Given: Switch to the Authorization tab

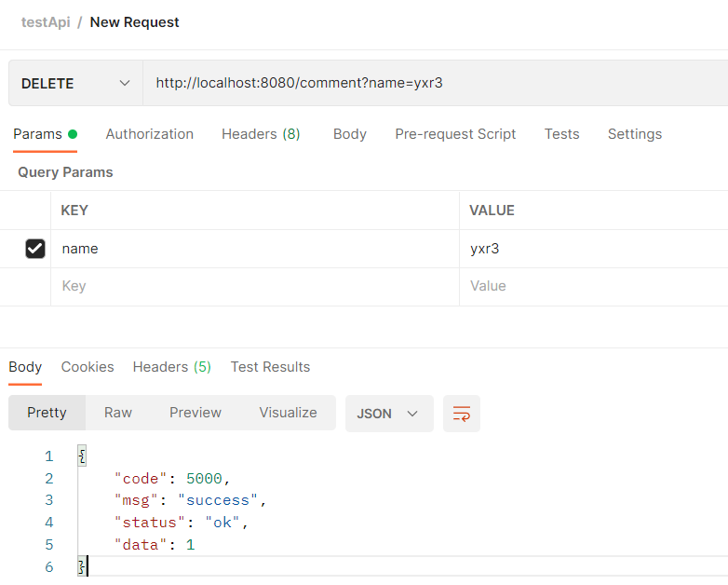Looking at the screenshot, I should [x=149, y=134].
